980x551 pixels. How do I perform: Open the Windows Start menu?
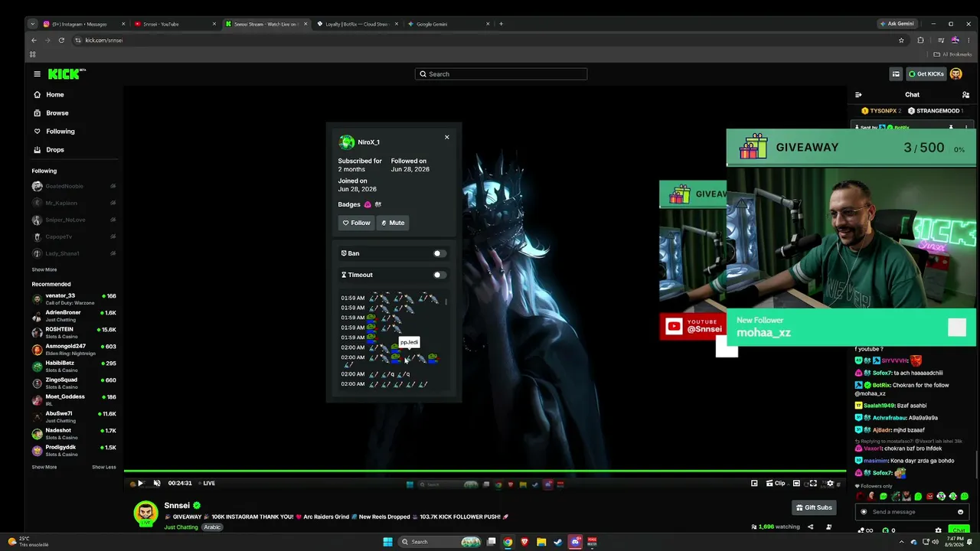(387, 542)
